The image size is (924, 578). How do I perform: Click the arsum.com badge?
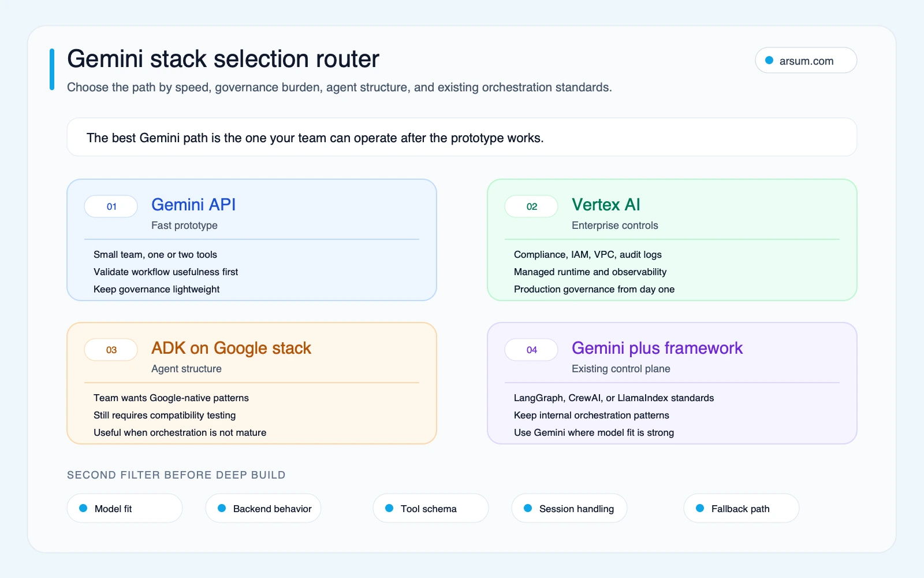806,61
